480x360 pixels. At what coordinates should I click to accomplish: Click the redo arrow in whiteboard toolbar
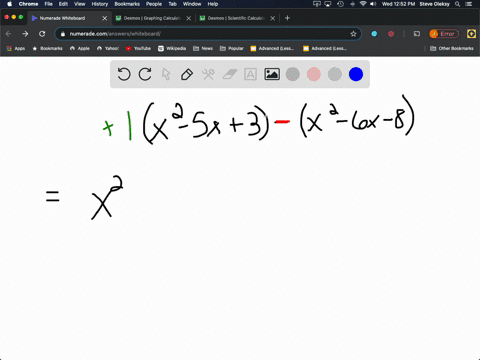click(145, 74)
